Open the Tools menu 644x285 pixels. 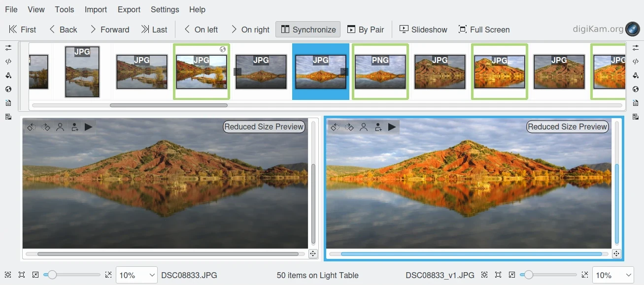click(x=65, y=9)
